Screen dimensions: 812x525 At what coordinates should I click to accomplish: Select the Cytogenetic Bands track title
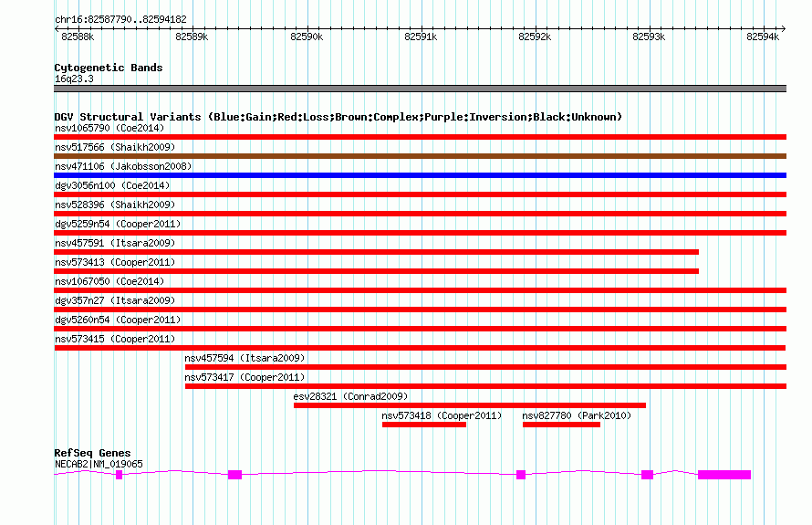109,68
